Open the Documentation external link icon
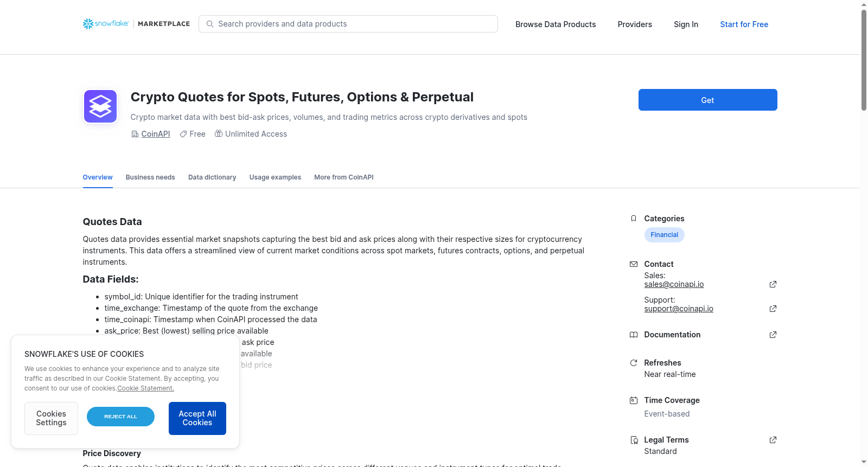Image resolution: width=868 pixels, height=467 pixels. (773, 335)
